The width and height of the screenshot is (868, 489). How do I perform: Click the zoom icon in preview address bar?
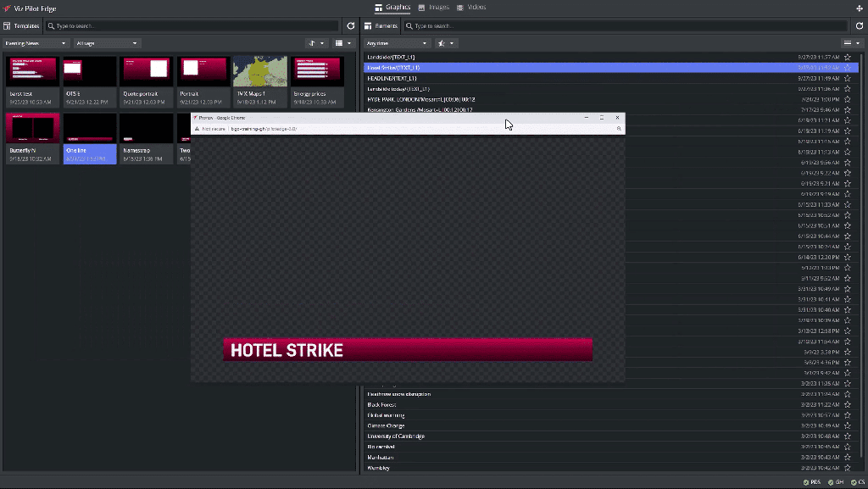pyautogui.click(x=620, y=129)
